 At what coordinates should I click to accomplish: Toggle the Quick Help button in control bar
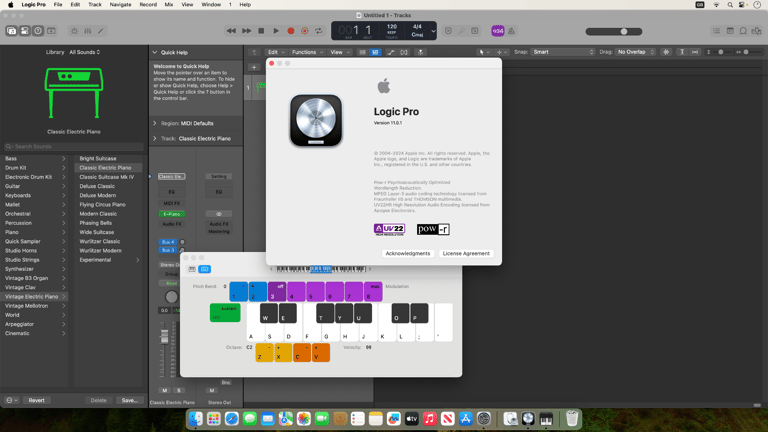tap(38, 31)
